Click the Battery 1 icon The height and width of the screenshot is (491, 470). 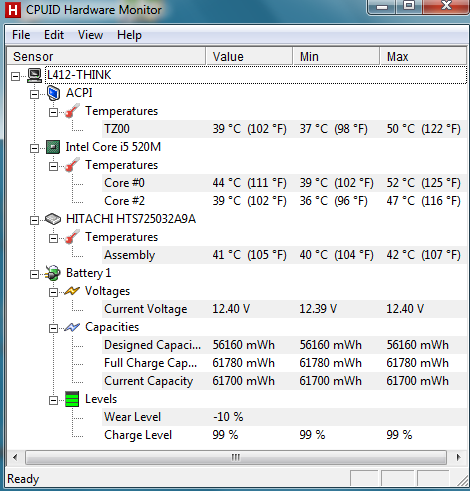click(53, 273)
